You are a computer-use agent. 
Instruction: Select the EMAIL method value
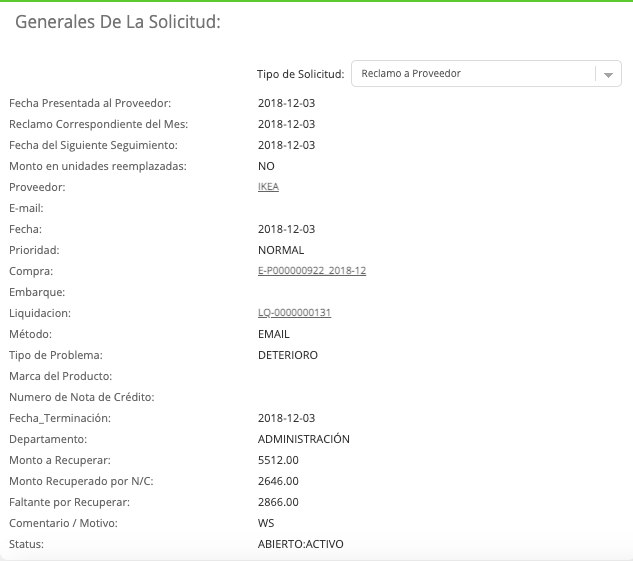[x=274, y=334]
